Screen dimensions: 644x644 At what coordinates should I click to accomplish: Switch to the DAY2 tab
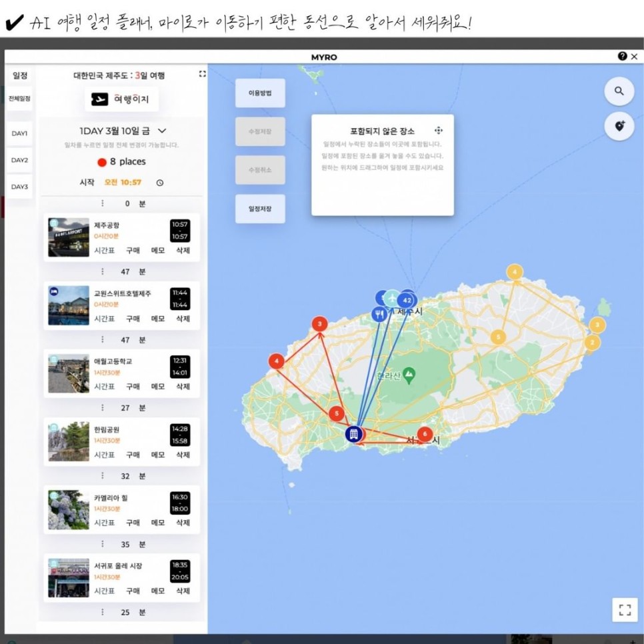tap(19, 160)
